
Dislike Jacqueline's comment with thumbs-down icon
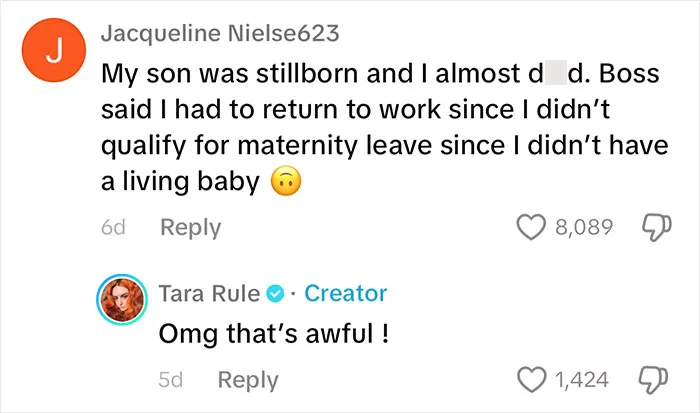(x=656, y=228)
